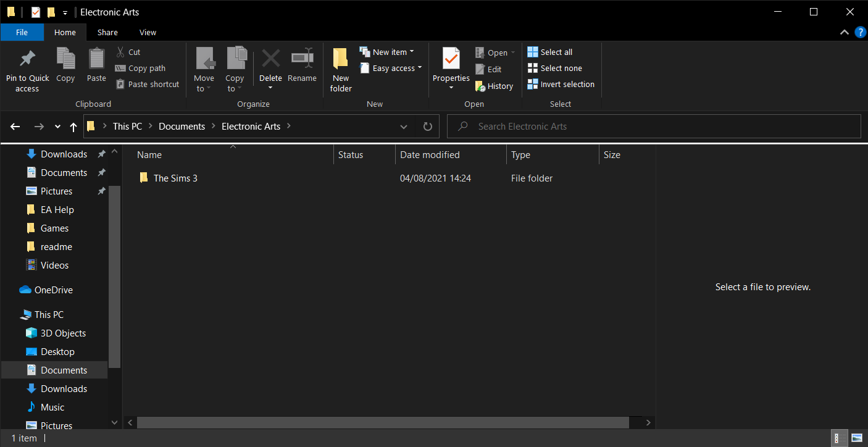Screen dimensions: 868x447
Task: Go forward with the right arrow
Action: click(x=39, y=127)
